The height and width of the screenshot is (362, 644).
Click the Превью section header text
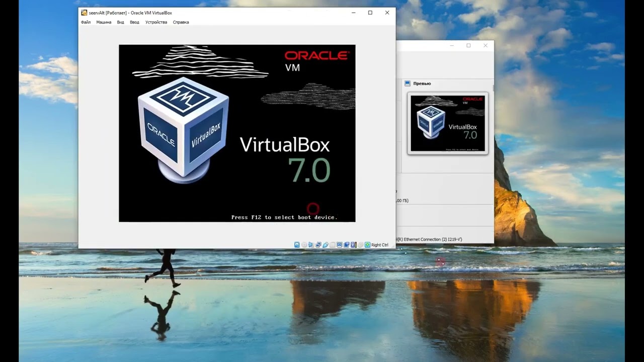422,83
